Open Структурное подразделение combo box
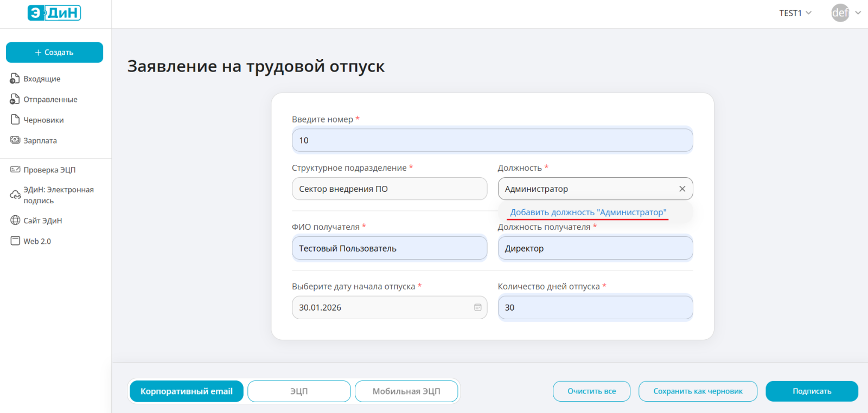 click(389, 189)
